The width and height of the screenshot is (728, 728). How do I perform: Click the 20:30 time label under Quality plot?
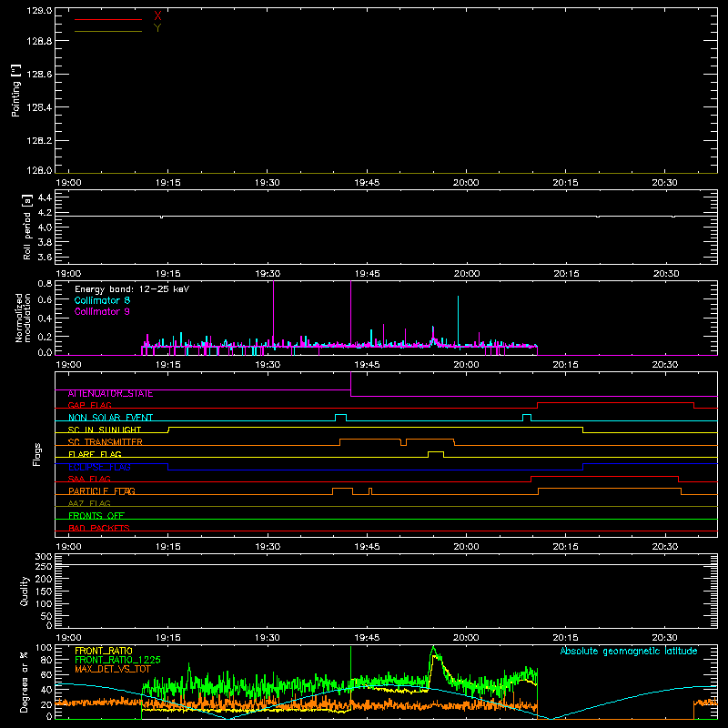point(665,638)
